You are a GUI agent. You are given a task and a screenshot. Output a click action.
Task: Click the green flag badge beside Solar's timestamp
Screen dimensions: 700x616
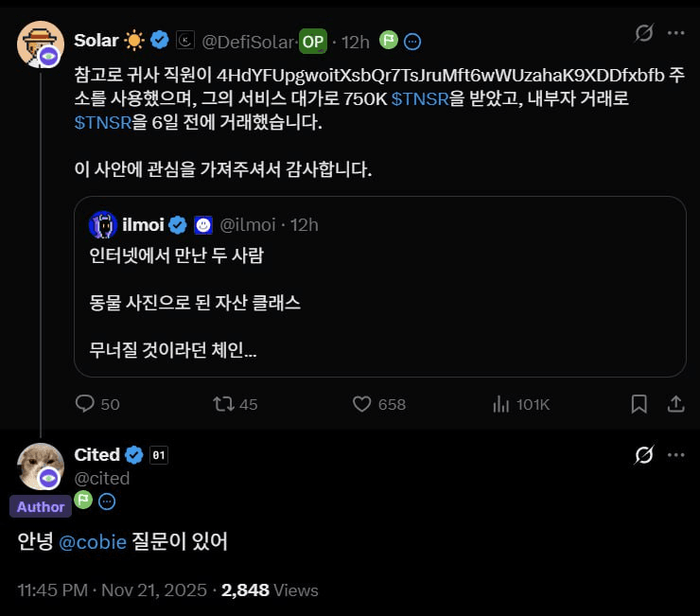pos(389,41)
